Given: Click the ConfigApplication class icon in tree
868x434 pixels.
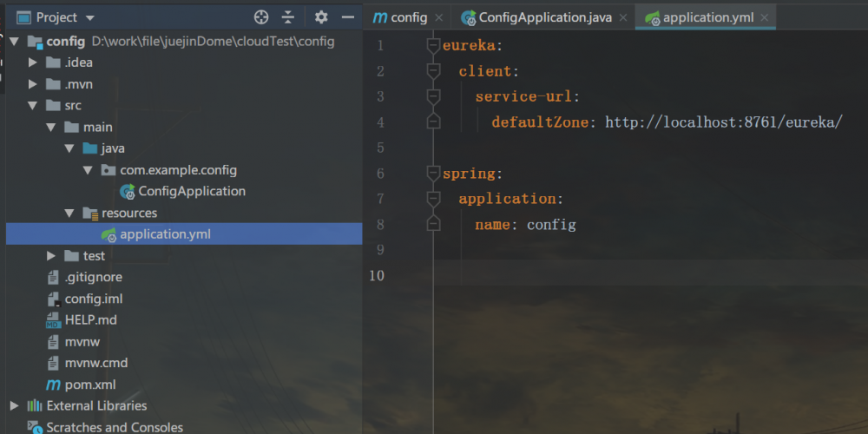Looking at the screenshot, I should 128,192.
